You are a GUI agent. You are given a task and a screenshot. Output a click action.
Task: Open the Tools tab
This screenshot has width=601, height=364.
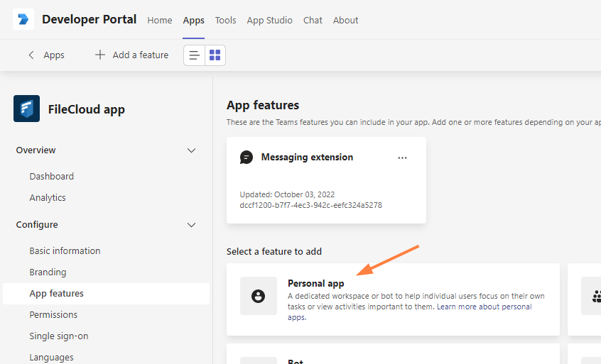pos(225,20)
